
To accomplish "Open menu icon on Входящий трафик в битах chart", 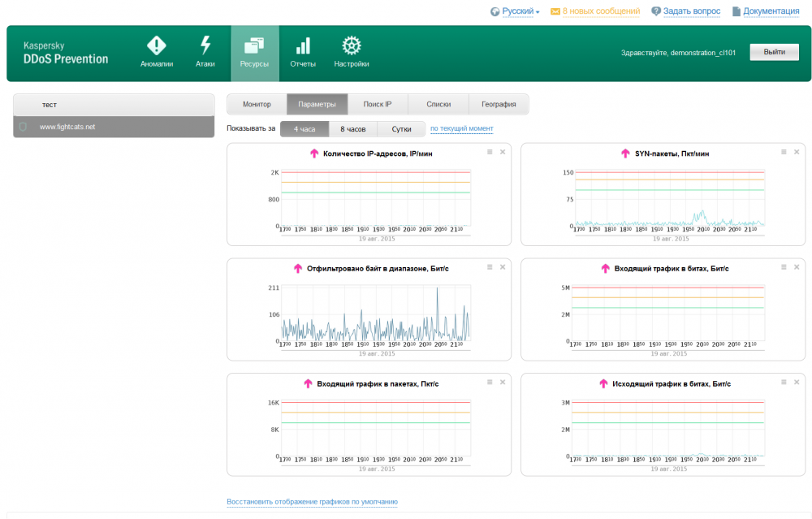I will pyautogui.click(x=783, y=267).
